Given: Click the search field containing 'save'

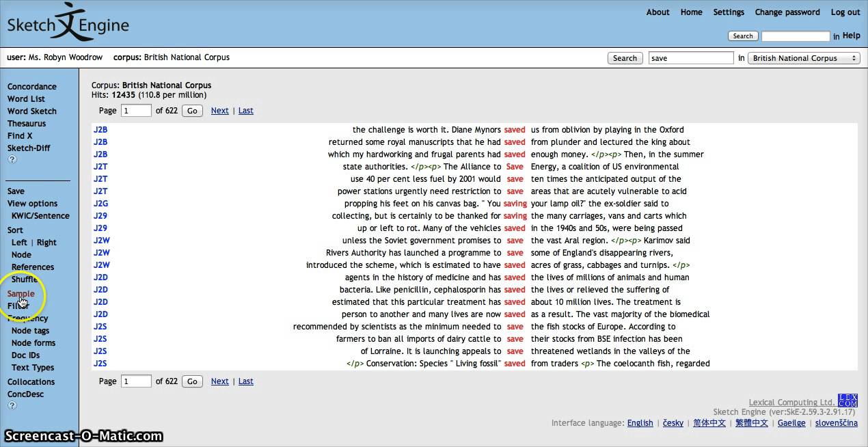Looking at the screenshot, I should pos(690,58).
